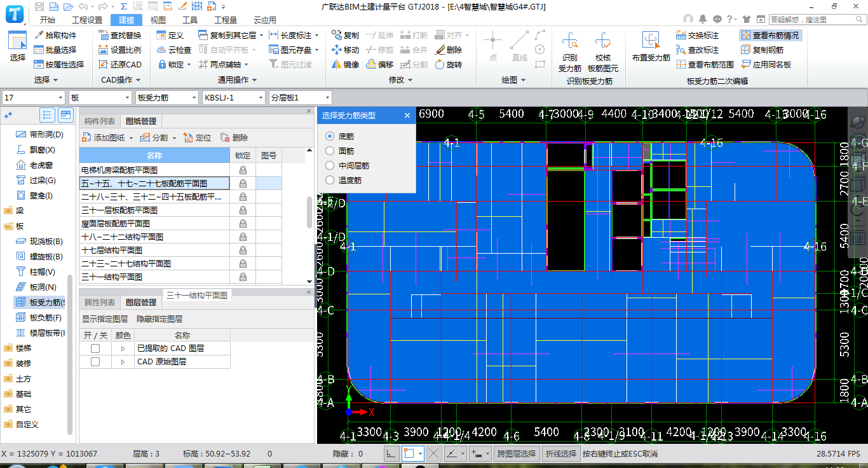Click the 查看布筋情况 button
Viewport: 868px width, 468px height.
(770, 35)
